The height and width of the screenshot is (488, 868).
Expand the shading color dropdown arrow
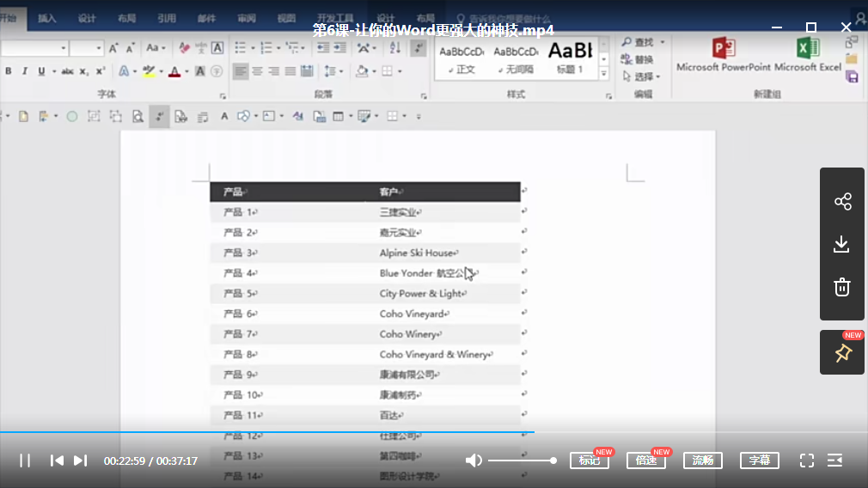pyautogui.click(x=374, y=71)
